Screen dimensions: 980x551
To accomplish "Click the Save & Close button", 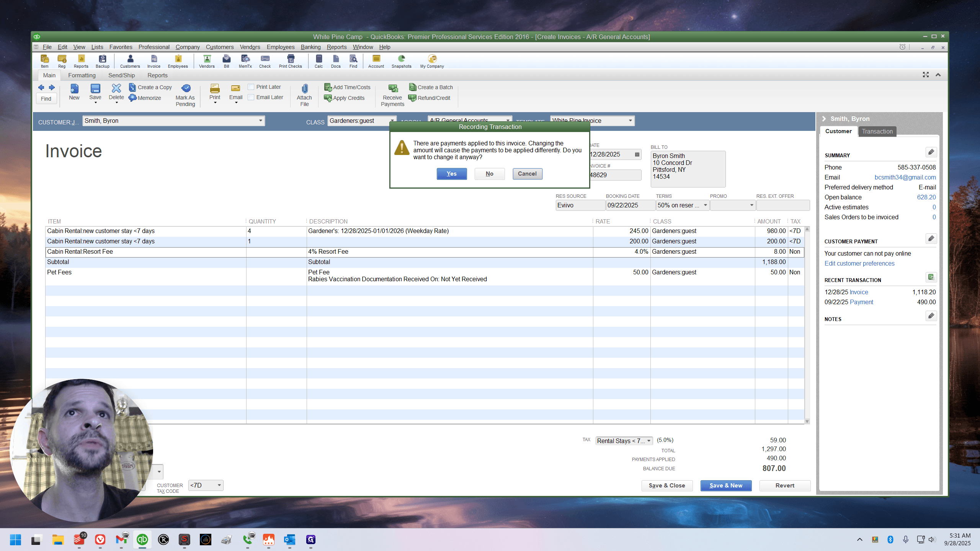I will 667,485.
